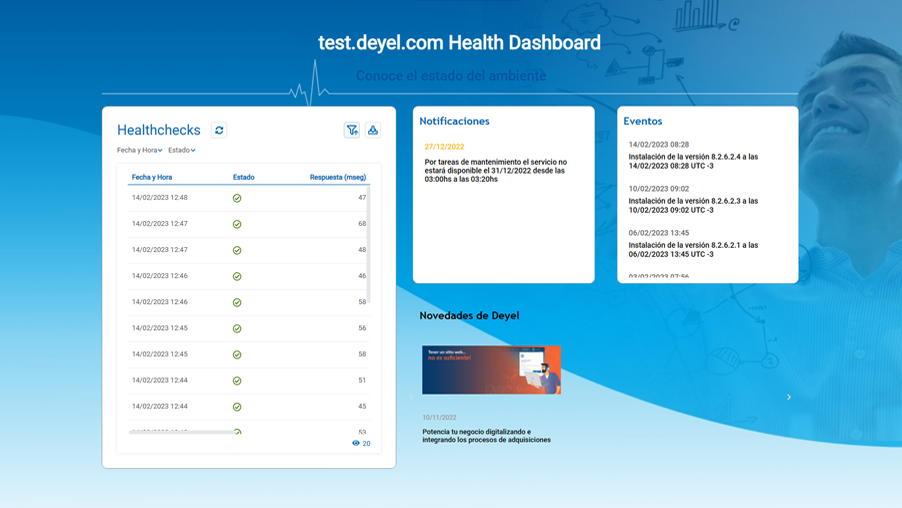Refresh the Healthchecks list
Screen dimensions: 902x508
pyautogui.click(x=219, y=130)
